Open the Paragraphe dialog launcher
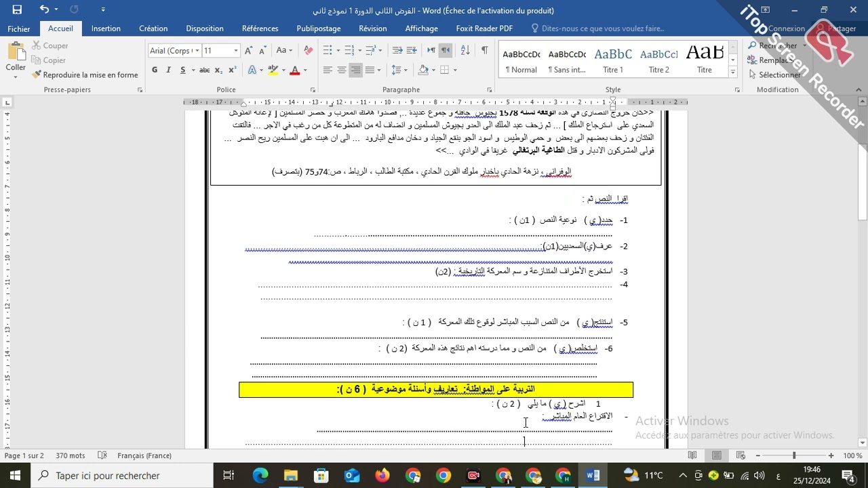 coord(490,89)
